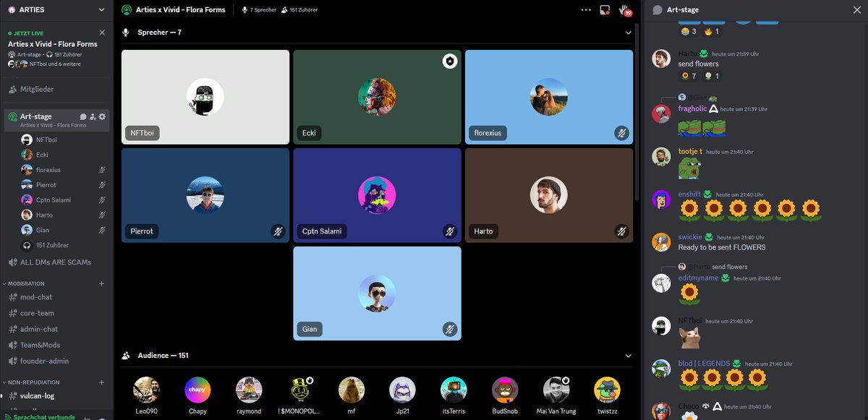Screen dimensions: 868x420
Task: Click muted mic icon on Harto tile
Action: [x=621, y=231]
